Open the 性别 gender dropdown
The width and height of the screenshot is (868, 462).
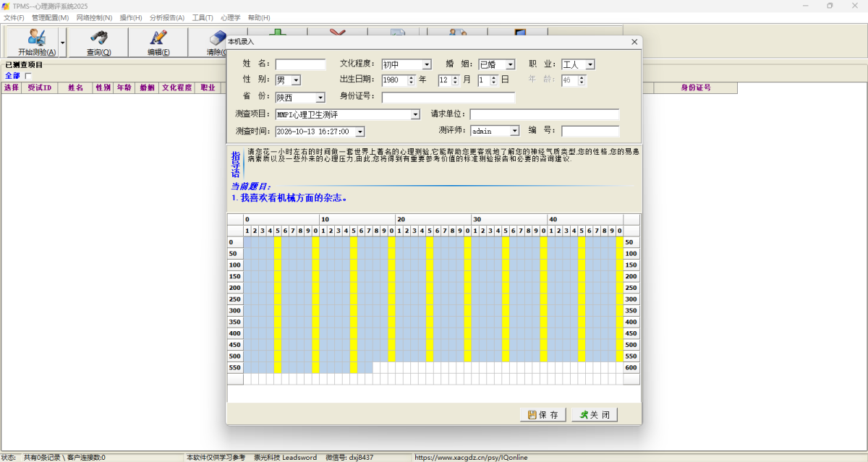pos(296,80)
